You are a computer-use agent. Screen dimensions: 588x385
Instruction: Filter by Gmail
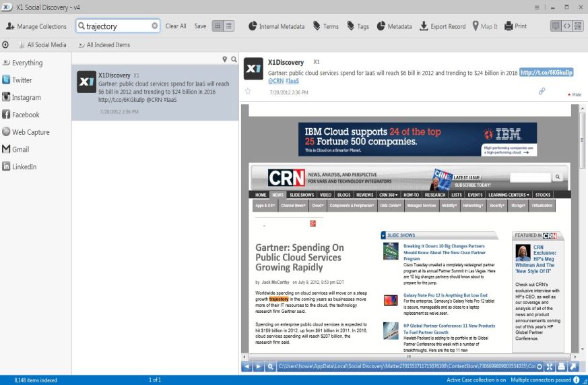coord(15,149)
